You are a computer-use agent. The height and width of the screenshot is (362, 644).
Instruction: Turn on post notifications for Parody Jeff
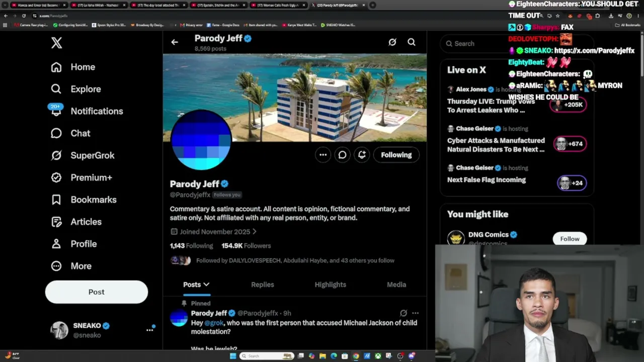point(362,155)
